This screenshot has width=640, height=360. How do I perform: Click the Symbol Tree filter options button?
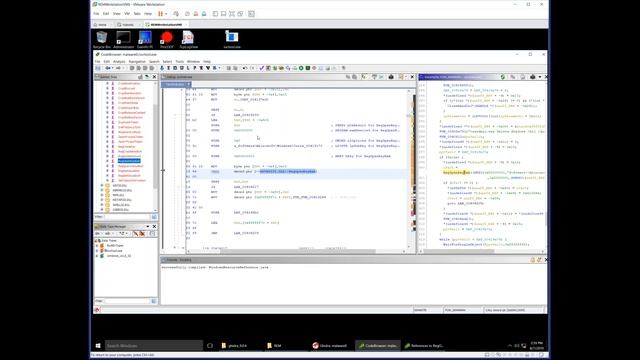[x=154, y=217]
